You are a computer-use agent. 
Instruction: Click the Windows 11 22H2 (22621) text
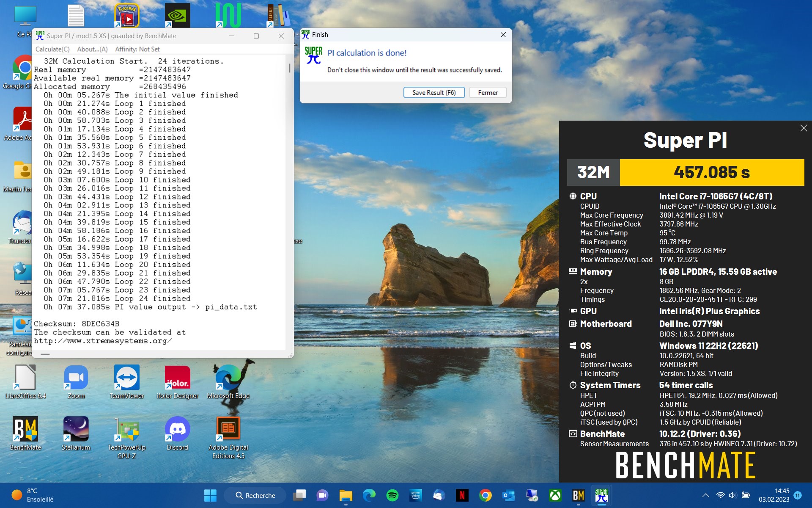708,346
